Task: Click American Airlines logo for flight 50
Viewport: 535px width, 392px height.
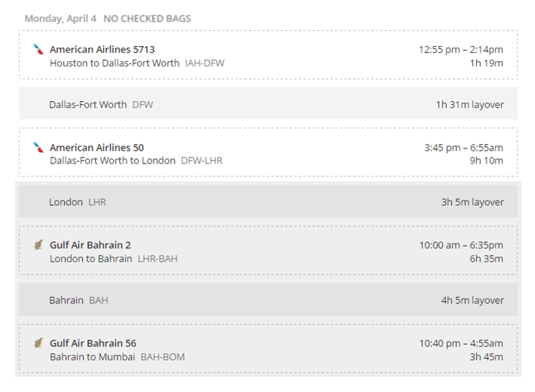Action: click(x=38, y=147)
